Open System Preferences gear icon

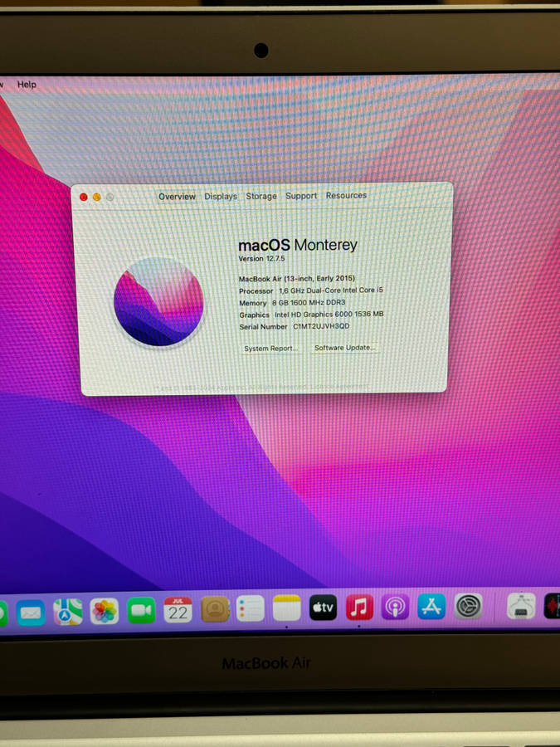[x=469, y=607]
